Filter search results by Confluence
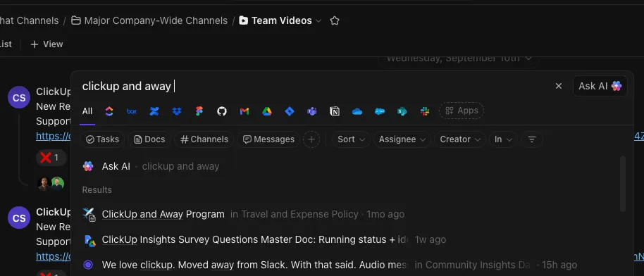 [154, 111]
